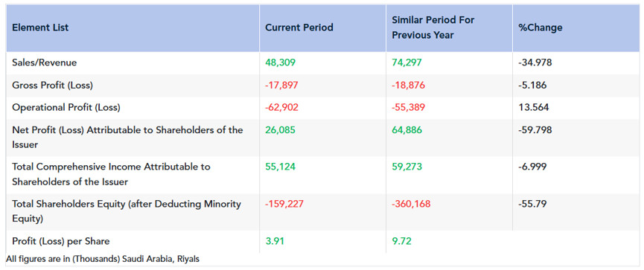Select the Operational Profit (Loss) label
644x270 pixels.
click(66, 108)
